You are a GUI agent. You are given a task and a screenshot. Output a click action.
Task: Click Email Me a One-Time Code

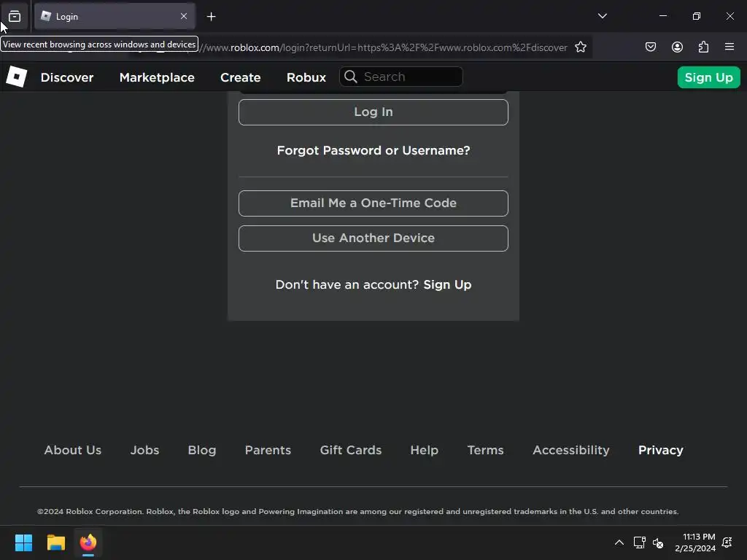[373, 203]
